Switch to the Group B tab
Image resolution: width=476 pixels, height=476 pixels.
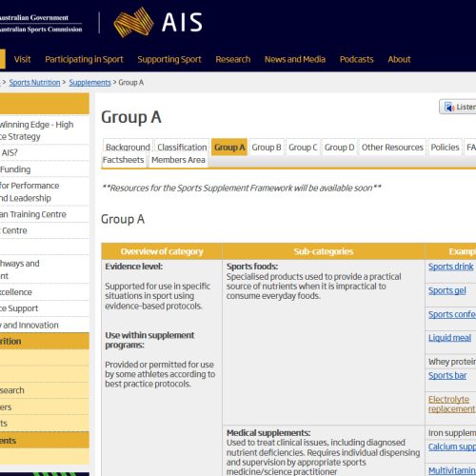[267, 148]
